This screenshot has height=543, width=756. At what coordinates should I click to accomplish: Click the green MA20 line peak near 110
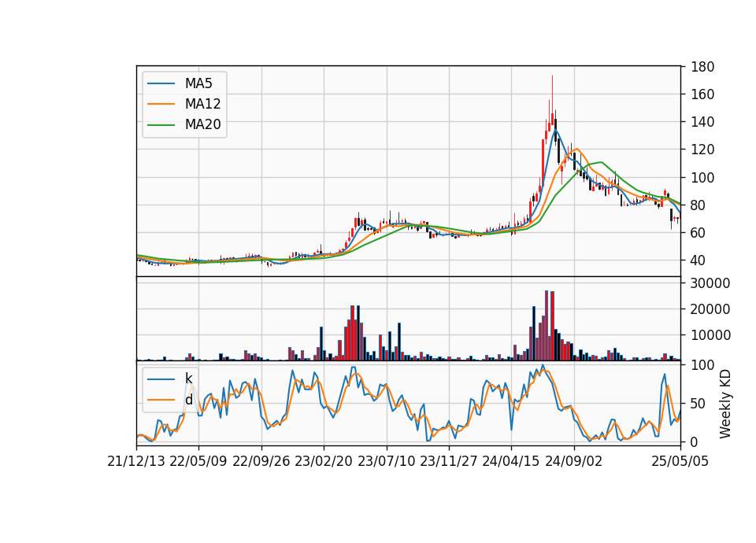click(x=601, y=162)
